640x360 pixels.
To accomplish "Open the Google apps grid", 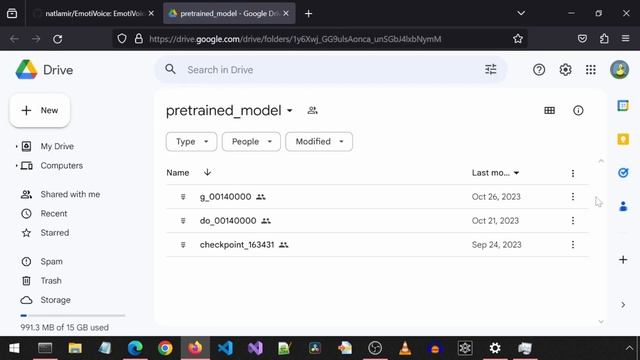I will pyautogui.click(x=591, y=70).
